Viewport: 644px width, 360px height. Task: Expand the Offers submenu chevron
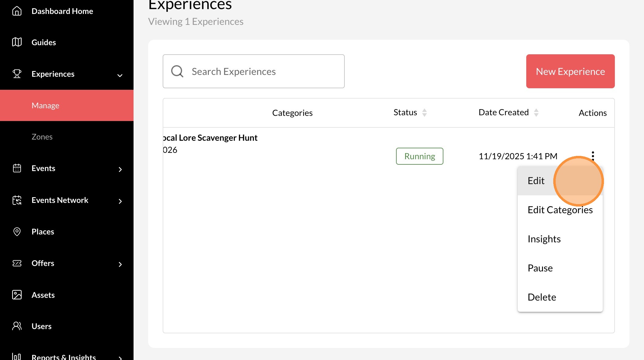pos(120,264)
